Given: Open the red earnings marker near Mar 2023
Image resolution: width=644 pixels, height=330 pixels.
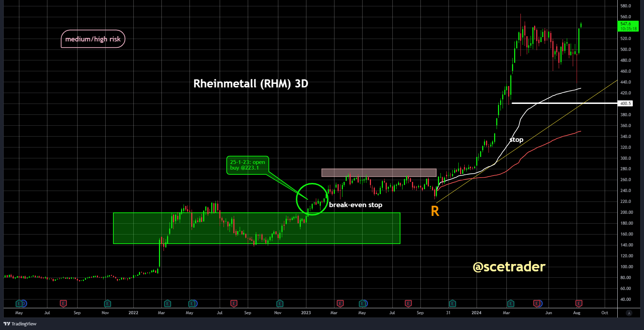Looking at the screenshot, I should coord(340,303).
